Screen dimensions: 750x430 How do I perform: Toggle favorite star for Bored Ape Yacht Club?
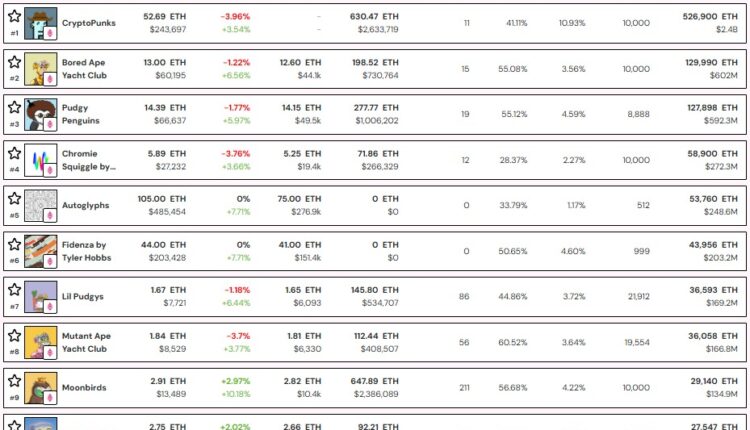[14, 62]
